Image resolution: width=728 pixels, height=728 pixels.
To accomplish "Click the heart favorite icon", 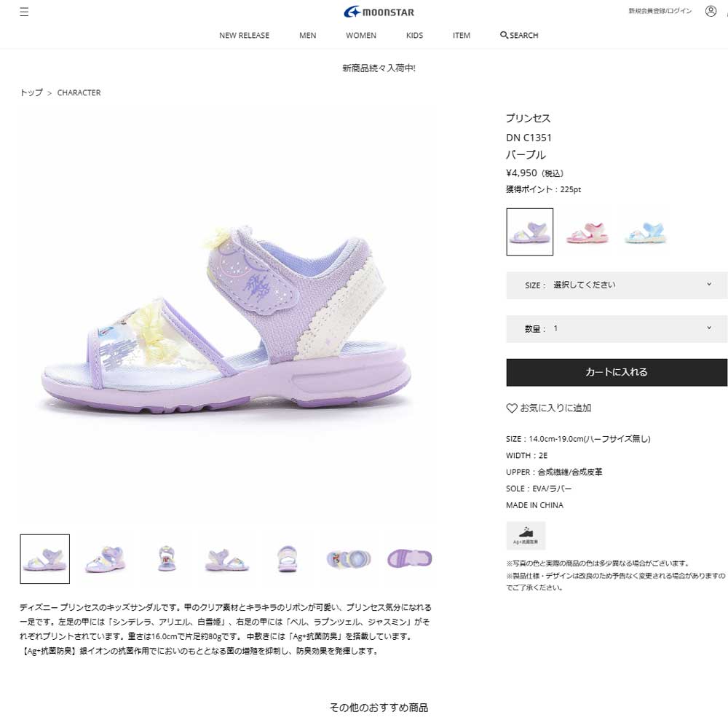I will (511, 408).
